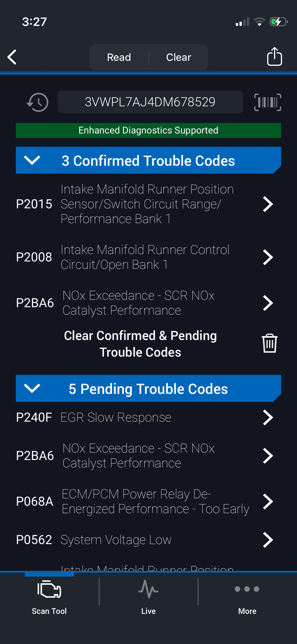297x644 pixels.
Task: Open the Scan Tool engine icon
Action: tap(49, 589)
